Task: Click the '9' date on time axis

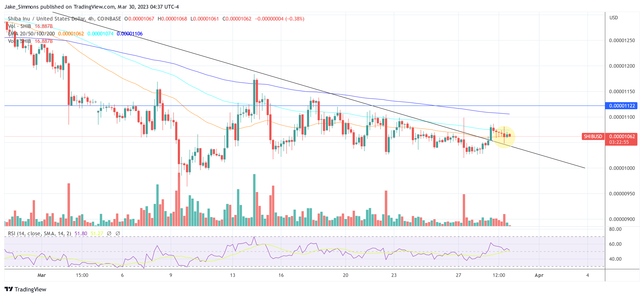Action: (171, 275)
